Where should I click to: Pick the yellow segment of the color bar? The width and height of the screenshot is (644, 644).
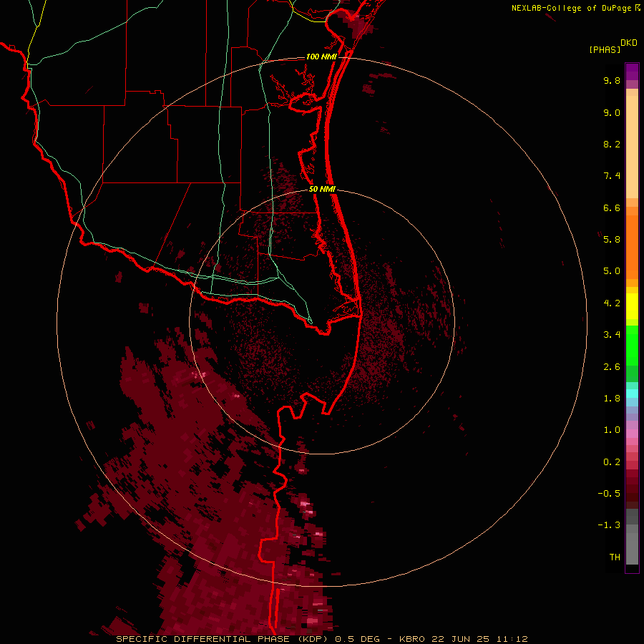632,306
